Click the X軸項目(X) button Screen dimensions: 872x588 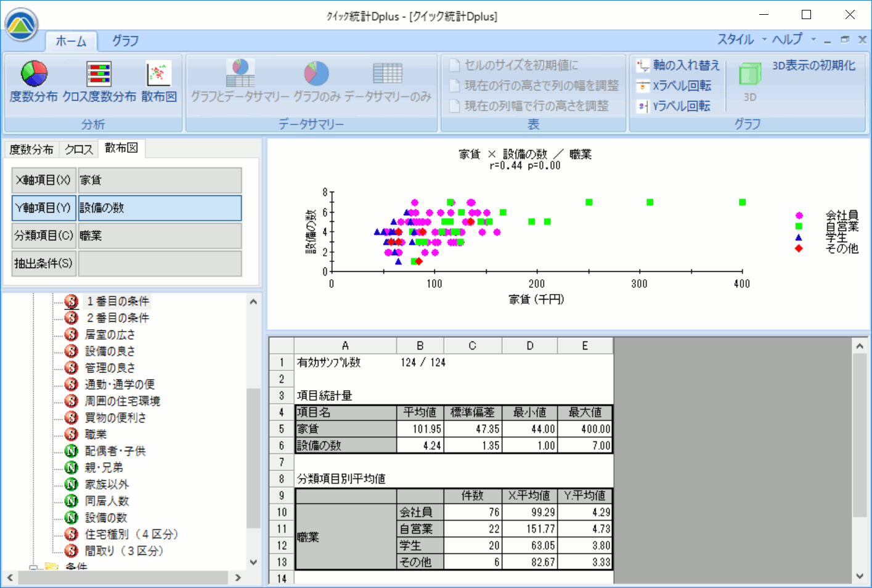(44, 180)
